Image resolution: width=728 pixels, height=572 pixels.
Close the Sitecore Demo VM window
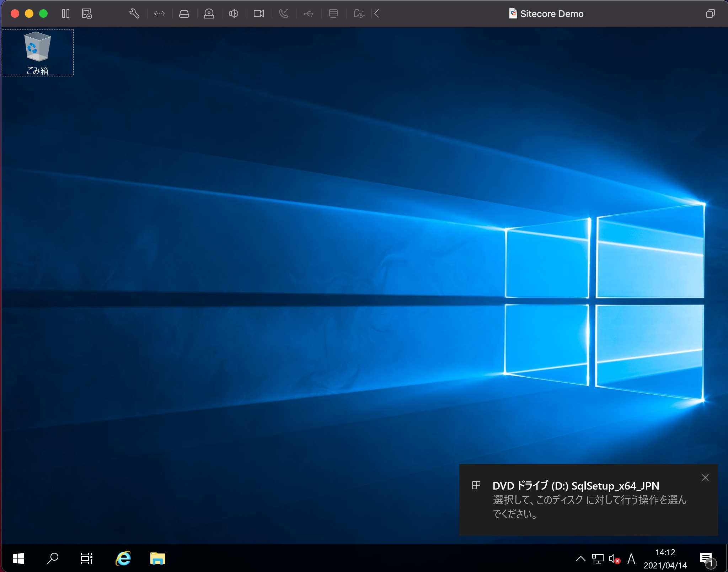[15, 14]
